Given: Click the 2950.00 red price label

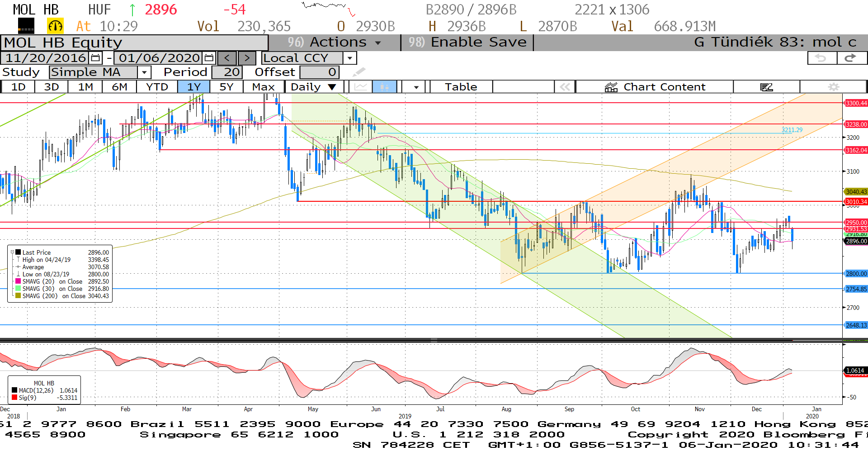Looking at the screenshot, I should click(x=856, y=223).
